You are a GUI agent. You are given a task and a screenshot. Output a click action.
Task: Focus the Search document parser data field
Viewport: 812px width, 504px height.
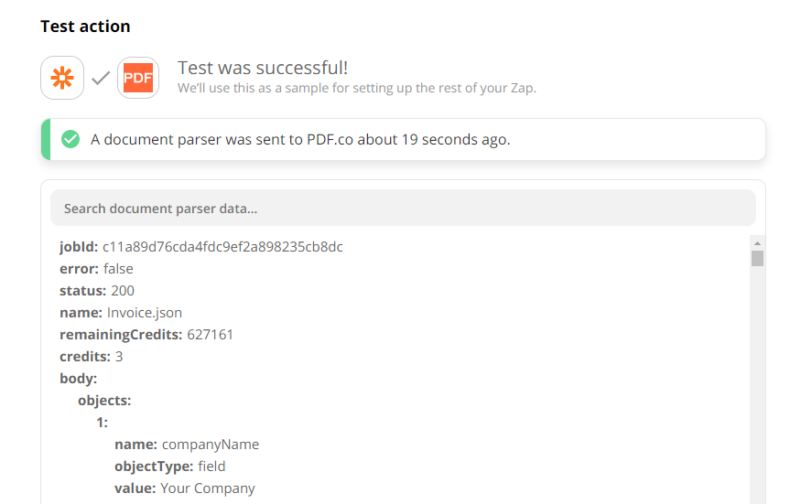(x=403, y=208)
